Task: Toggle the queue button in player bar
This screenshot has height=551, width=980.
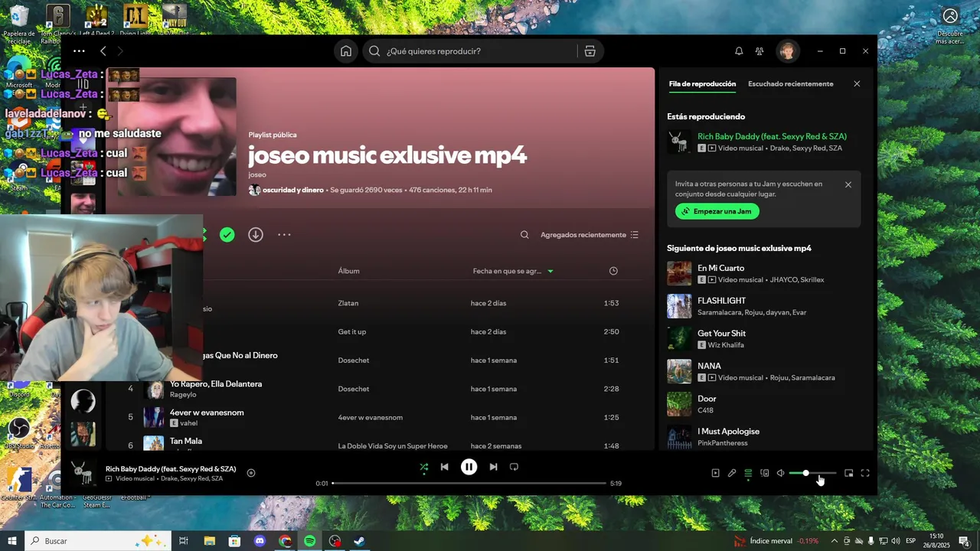Action: click(748, 473)
